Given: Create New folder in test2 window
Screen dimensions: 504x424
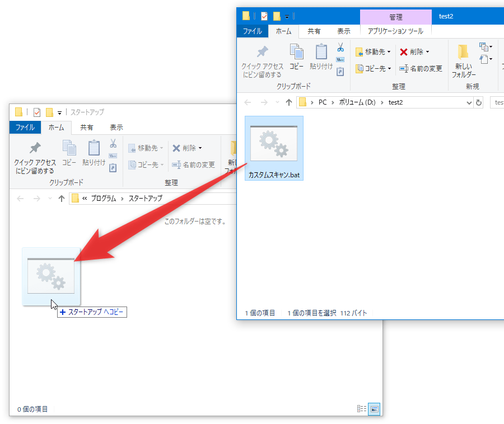Looking at the screenshot, I should pyautogui.click(x=464, y=62).
